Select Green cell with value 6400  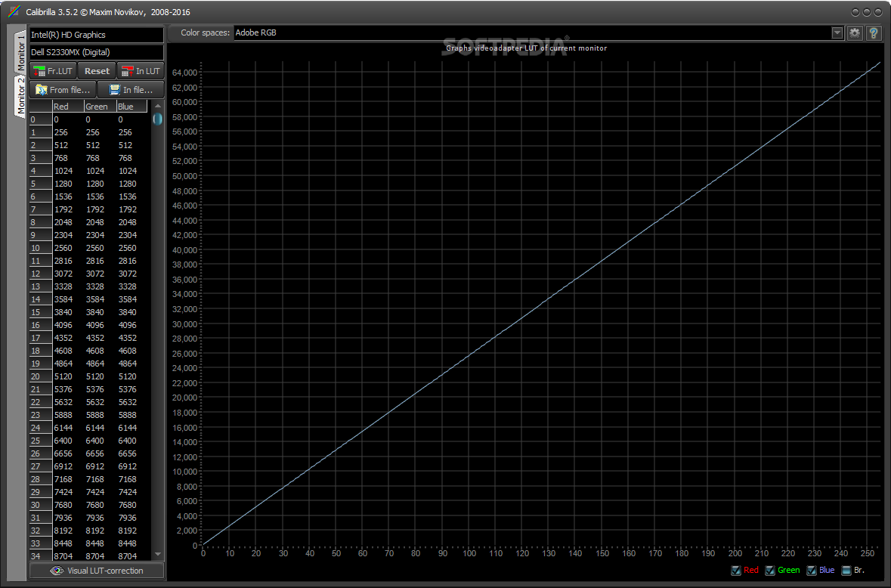tap(100, 441)
